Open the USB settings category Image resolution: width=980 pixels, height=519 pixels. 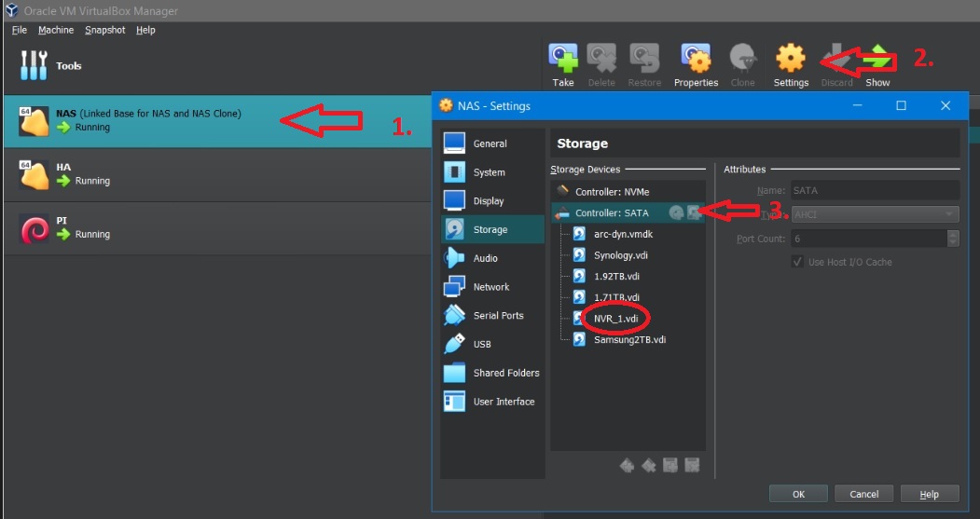(x=492, y=344)
